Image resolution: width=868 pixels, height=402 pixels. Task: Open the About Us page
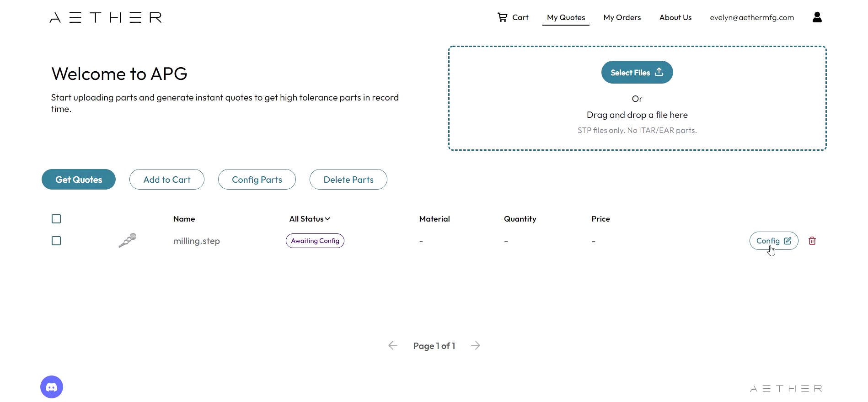(675, 17)
